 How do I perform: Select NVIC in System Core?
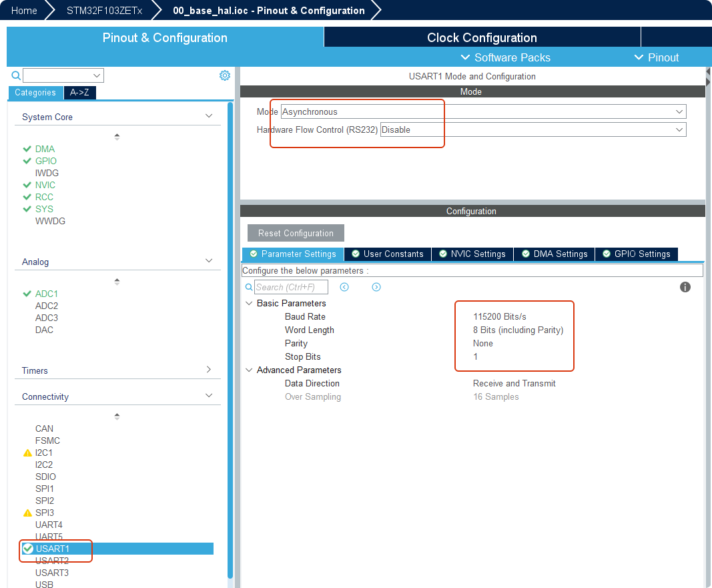point(45,185)
